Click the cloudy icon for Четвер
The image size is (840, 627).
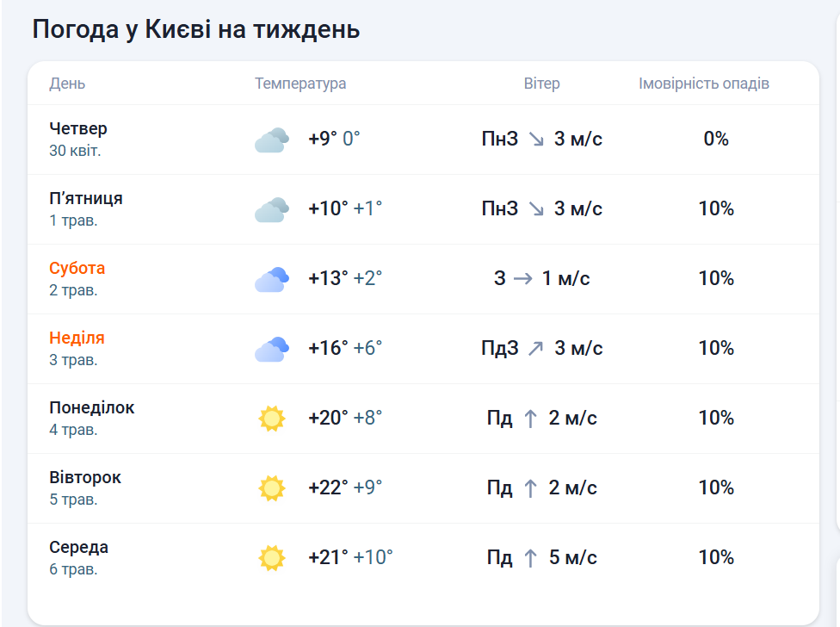[x=271, y=140]
